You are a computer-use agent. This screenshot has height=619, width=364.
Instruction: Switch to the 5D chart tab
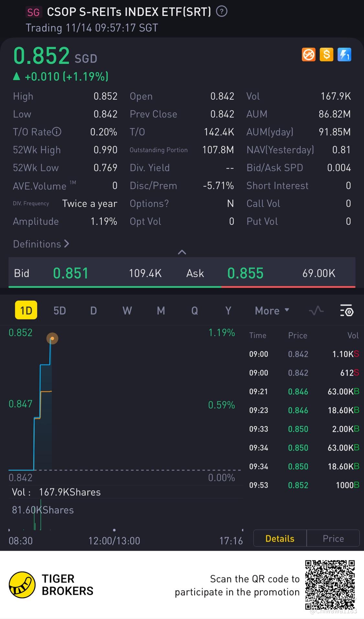click(x=60, y=311)
